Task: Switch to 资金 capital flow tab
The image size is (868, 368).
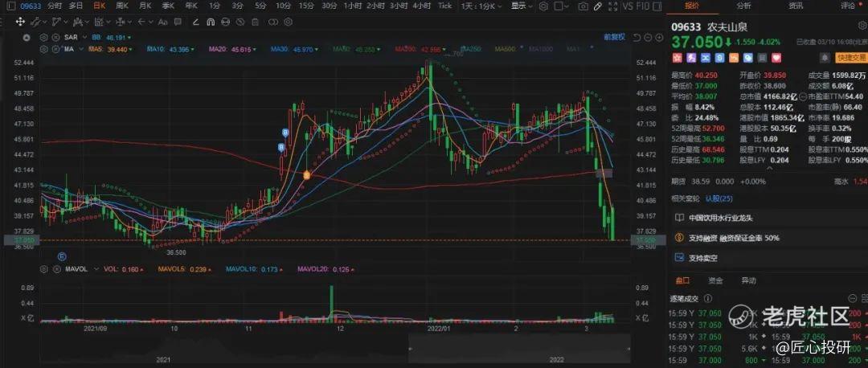Action: pos(715,280)
